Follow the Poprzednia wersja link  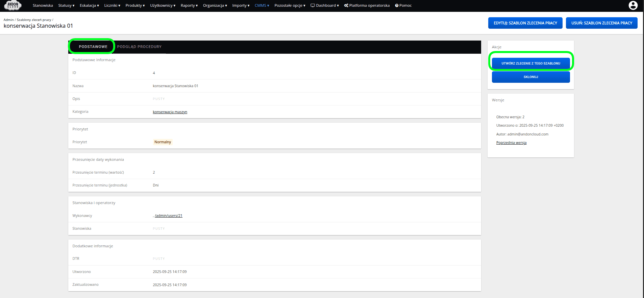511,143
